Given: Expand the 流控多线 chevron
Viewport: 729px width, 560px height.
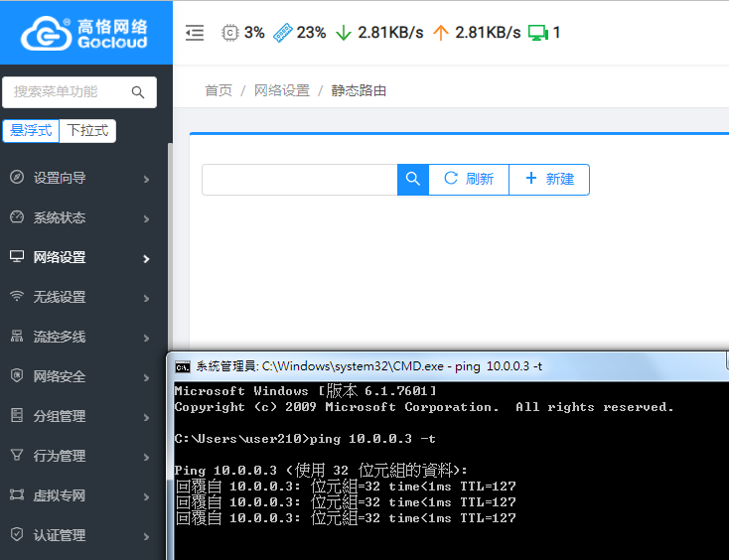Looking at the screenshot, I should pos(146,338).
